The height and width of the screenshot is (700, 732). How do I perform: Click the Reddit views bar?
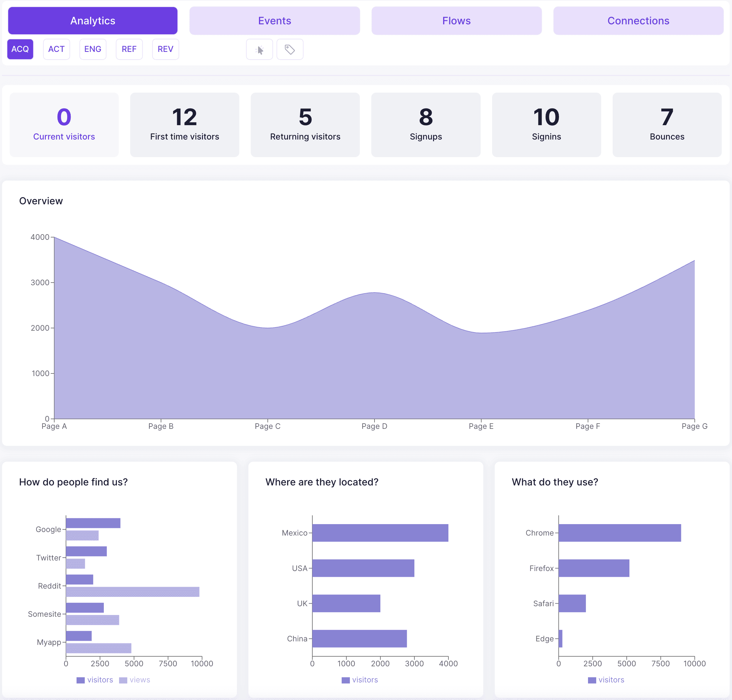coord(133,592)
